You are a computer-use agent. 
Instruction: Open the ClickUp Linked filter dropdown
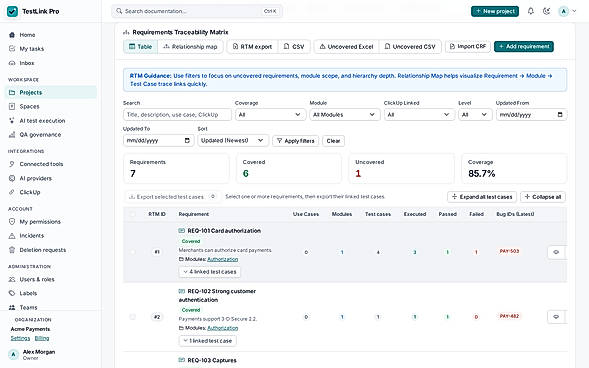(419, 115)
